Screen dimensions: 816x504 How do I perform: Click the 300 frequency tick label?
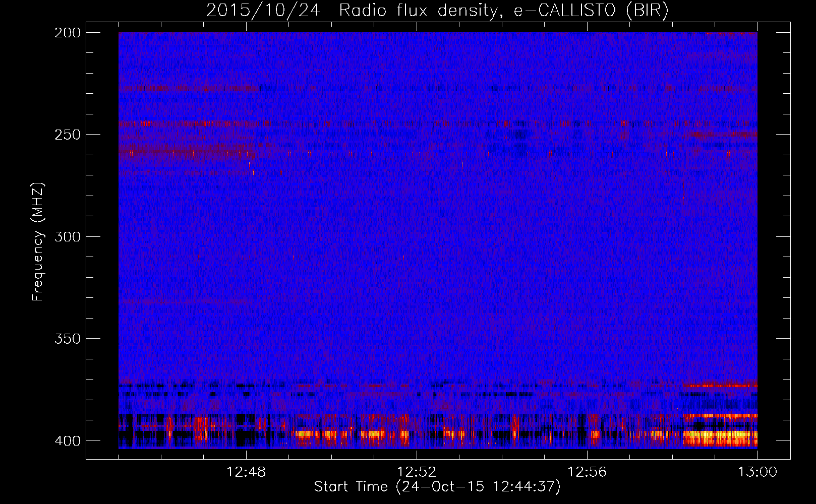pyautogui.click(x=67, y=237)
